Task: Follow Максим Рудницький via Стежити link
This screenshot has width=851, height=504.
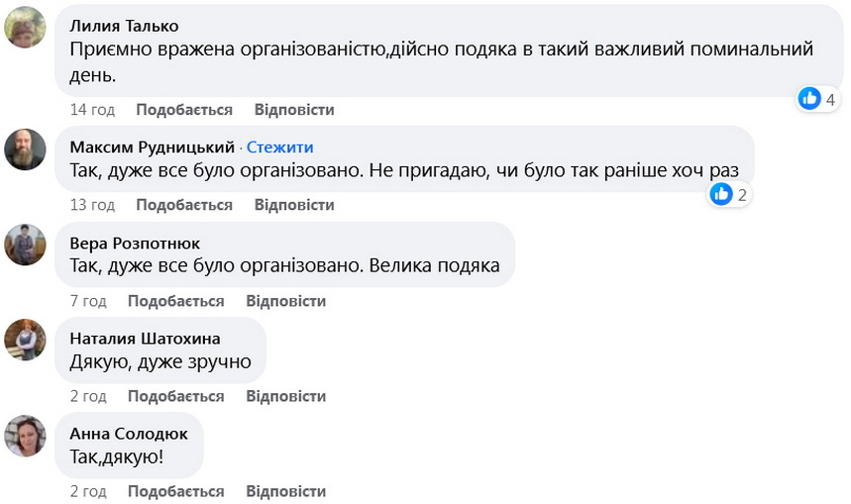Action: click(279, 148)
